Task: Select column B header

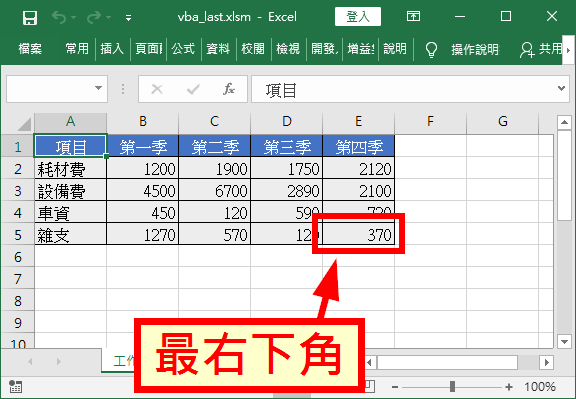Action: pyautogui.click(x=143, y=121)
